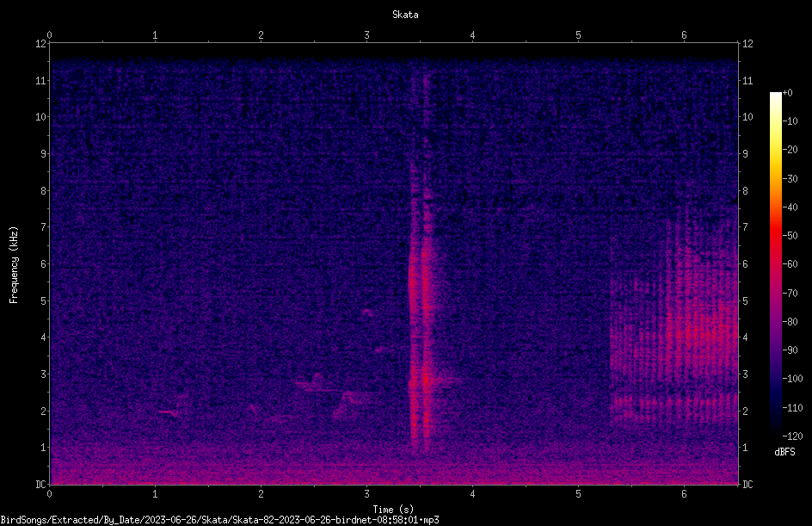Click the '-120' value on the color scale
The image size is (812, 526).
(x=792, y=436)
